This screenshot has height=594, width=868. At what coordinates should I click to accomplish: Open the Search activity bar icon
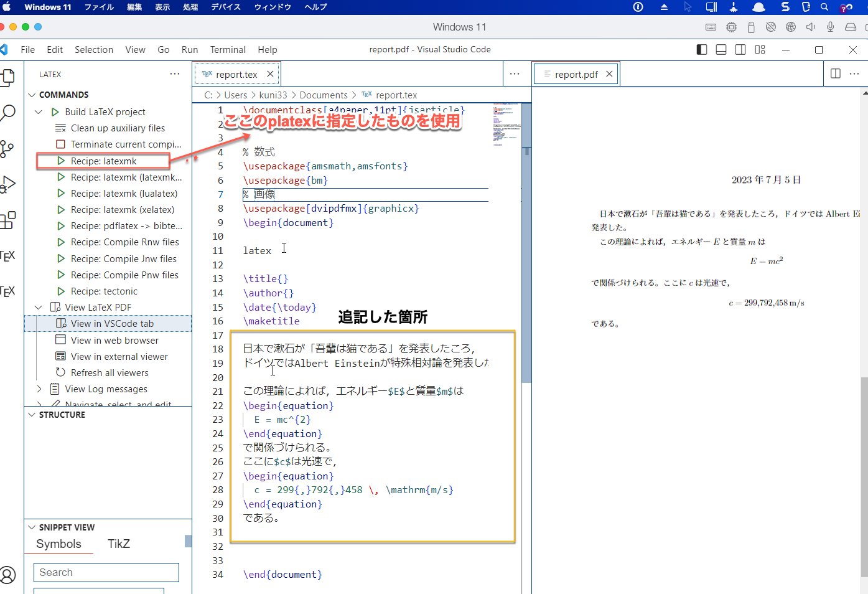7,113
